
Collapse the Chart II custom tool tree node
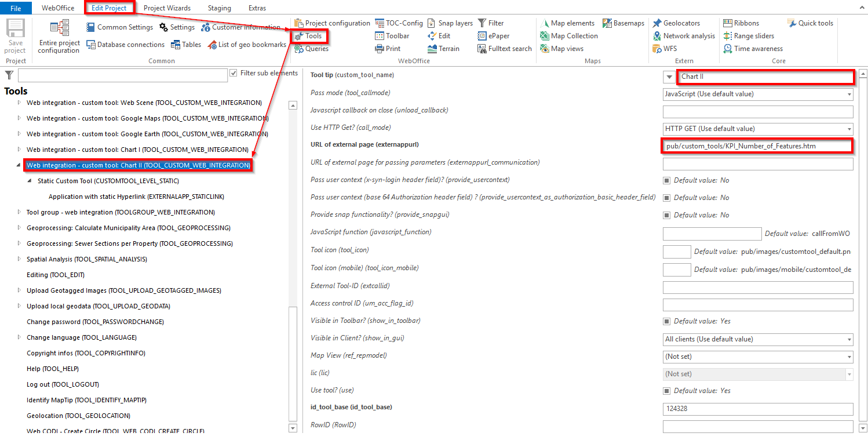(17, 165)
